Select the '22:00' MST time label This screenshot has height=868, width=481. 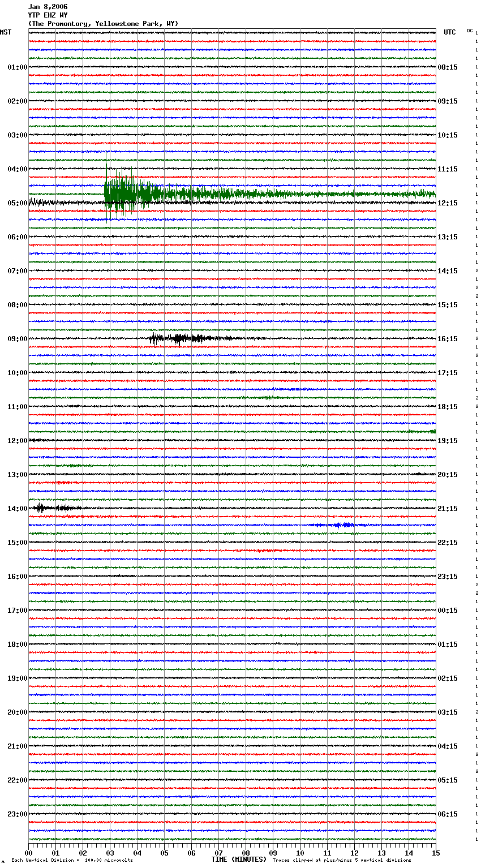(17, 780)
